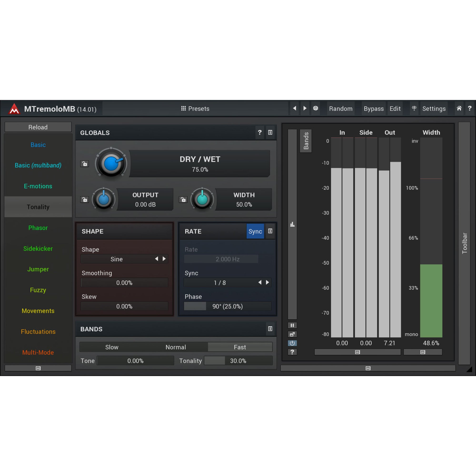
Task: Toggle lock icon beside Width knob
Action: 183,200
